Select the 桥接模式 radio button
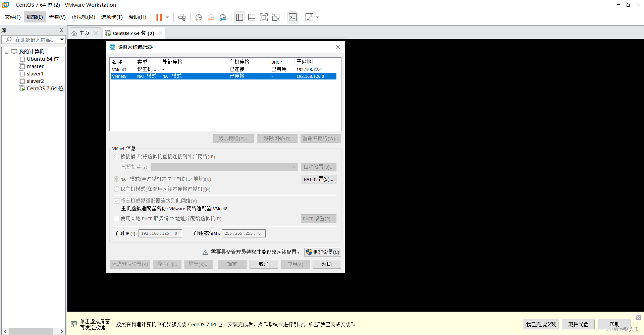The height and width of the screenshot is (335, 644). click(x=117, y=157)
